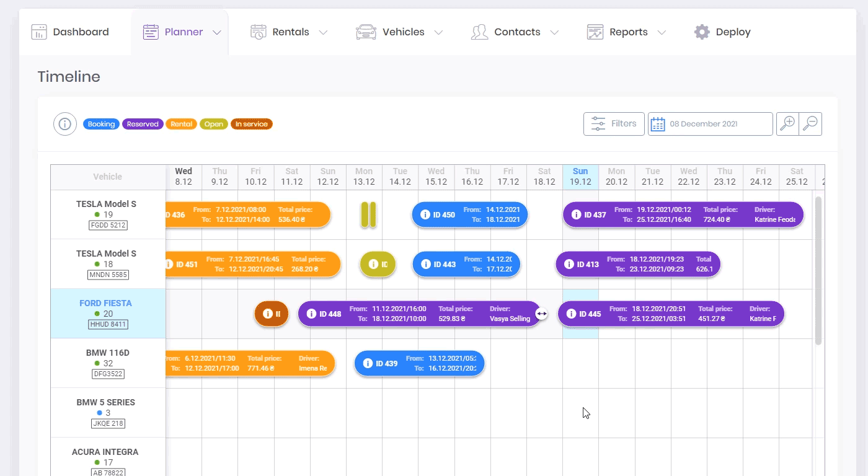Open info icon on reservation ID 437
This screenshot has width=868, height=476.
pos(576,214)
